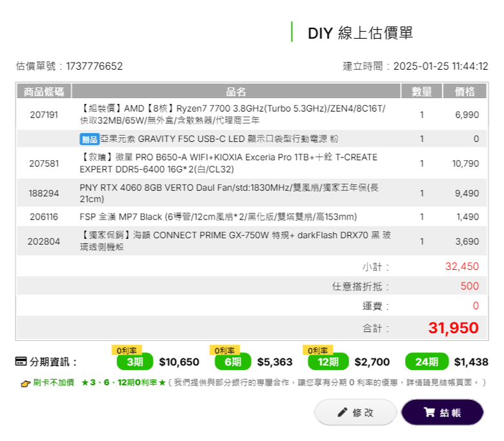Click the blue 贈品 gift tag
Viewport: 504px width, 441px height.
pos(89,139)
